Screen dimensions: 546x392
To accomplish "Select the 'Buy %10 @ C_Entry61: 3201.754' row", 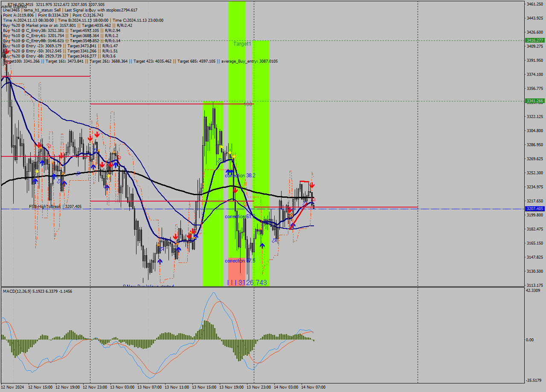I will pos(60,35).
